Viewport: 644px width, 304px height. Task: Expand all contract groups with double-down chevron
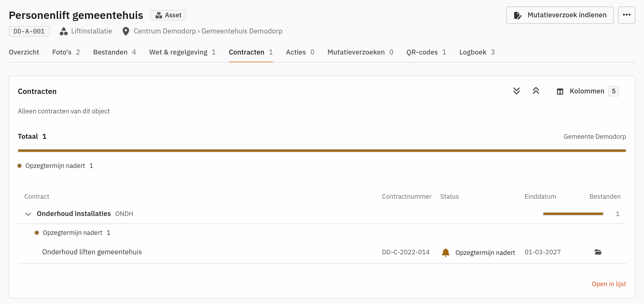coord(516,91)
